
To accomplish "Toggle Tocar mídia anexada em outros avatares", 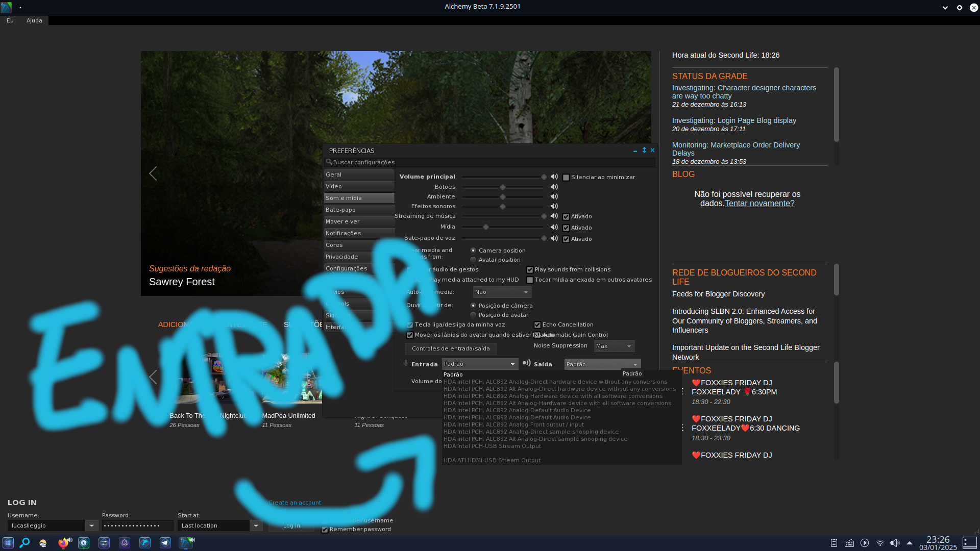I will click(x=529, y=280).
